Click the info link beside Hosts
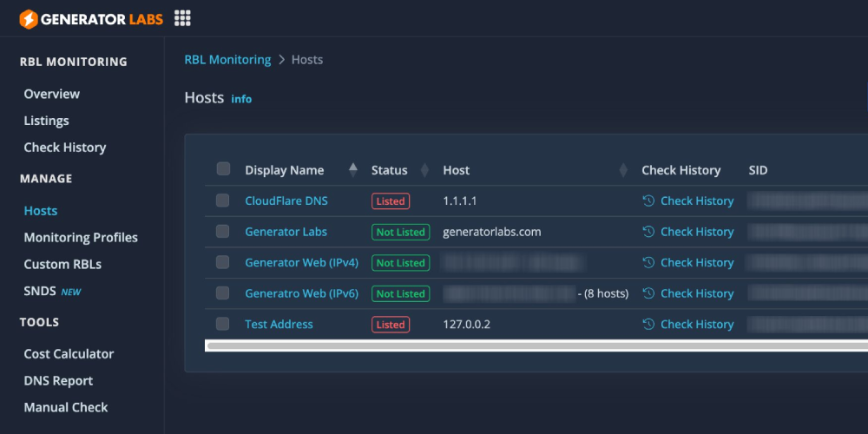Viewport: 868px width, 434px height. pos(241,99)
